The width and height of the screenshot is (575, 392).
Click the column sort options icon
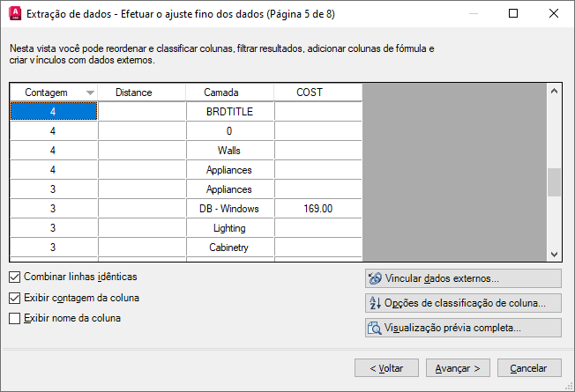375,303
